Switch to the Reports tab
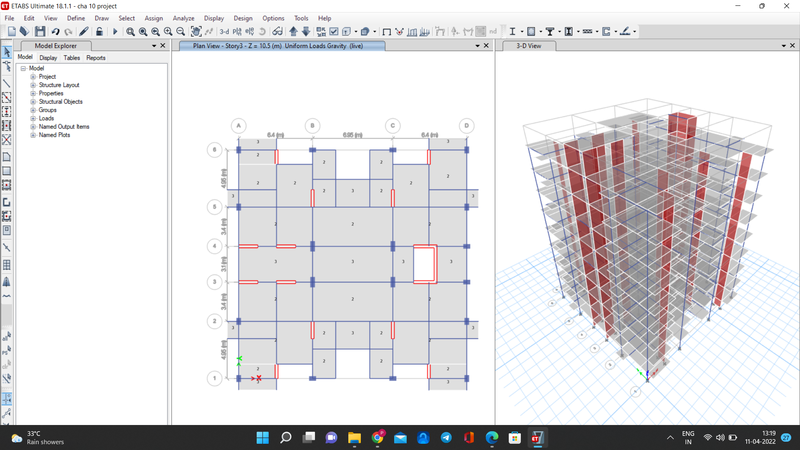The height and width of the screenshot is (450, 800). pyautogui.click(x=96, y=58)
